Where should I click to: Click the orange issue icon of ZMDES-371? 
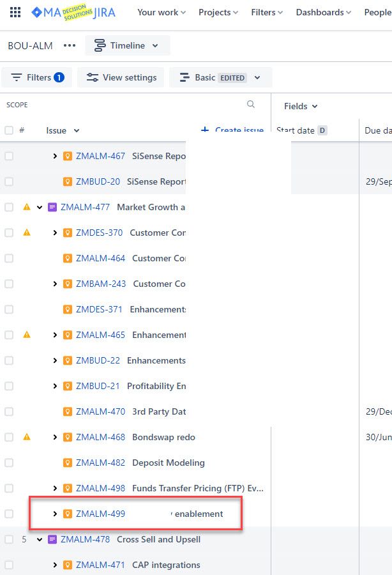click(68, 309)
